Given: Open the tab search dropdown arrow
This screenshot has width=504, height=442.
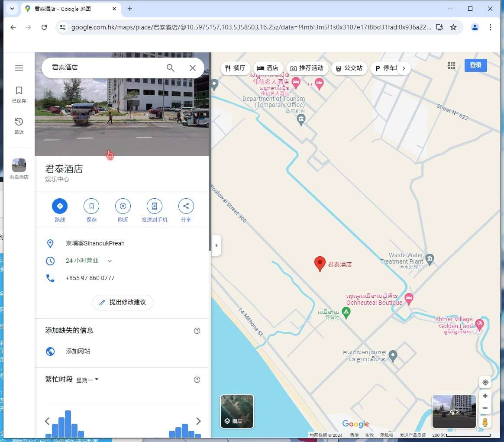Looking at the screenshot, I should coord(12,9).
